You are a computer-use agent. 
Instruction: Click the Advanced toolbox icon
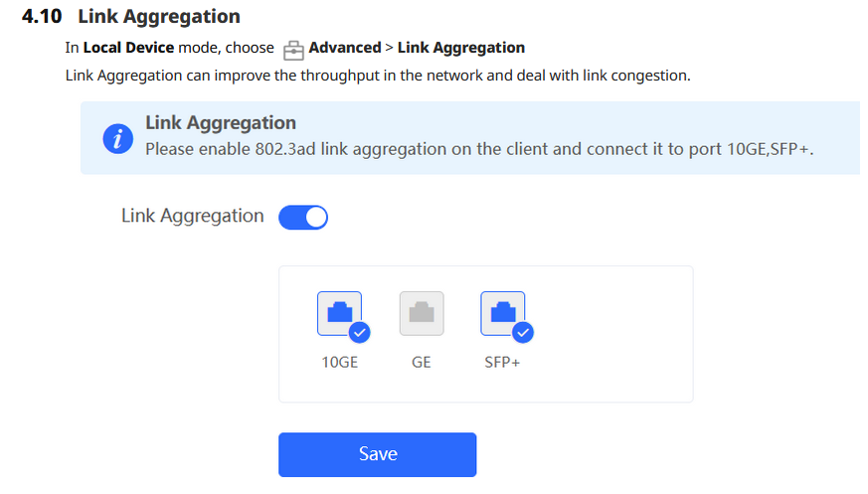(293, 51)
